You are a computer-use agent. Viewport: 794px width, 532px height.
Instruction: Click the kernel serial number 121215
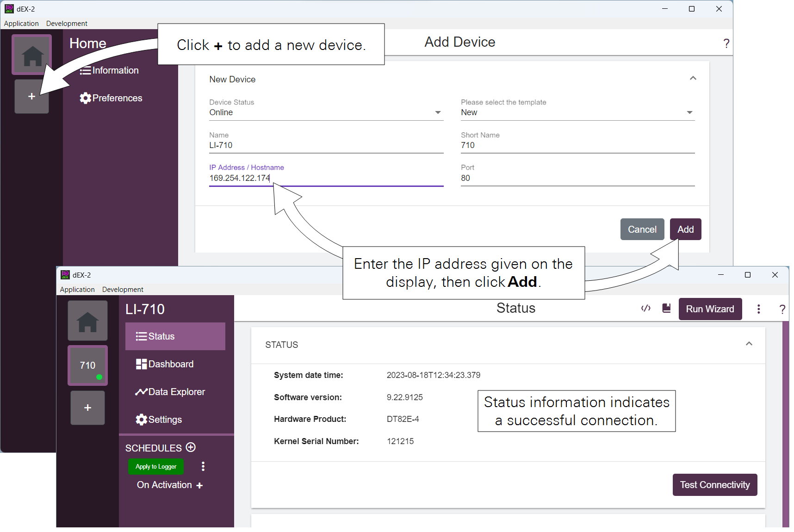click(x=400, y=441)
